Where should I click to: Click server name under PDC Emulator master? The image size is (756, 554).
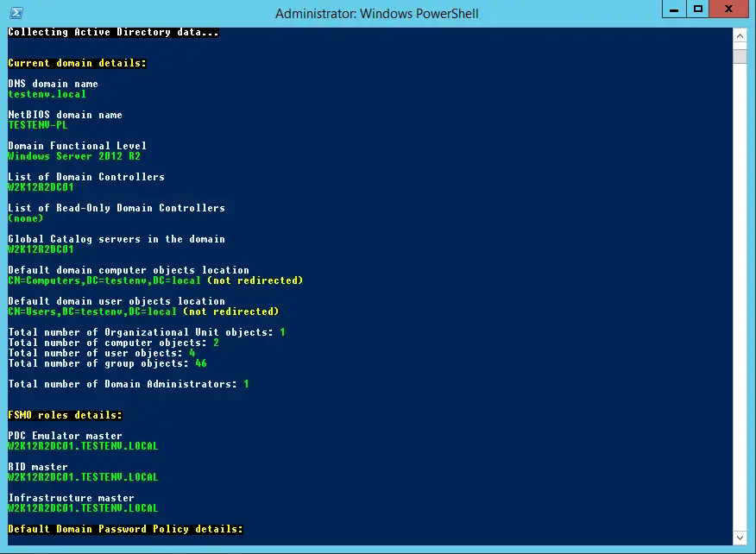tap(83, 446)
